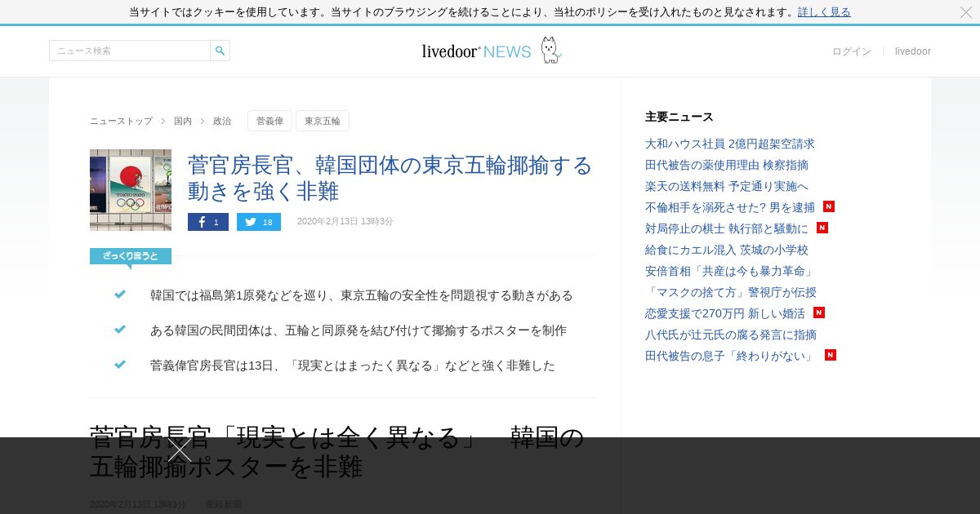Open the ログイン link
The height and width of the screenshot is (514, 980).
click(852, 51)
